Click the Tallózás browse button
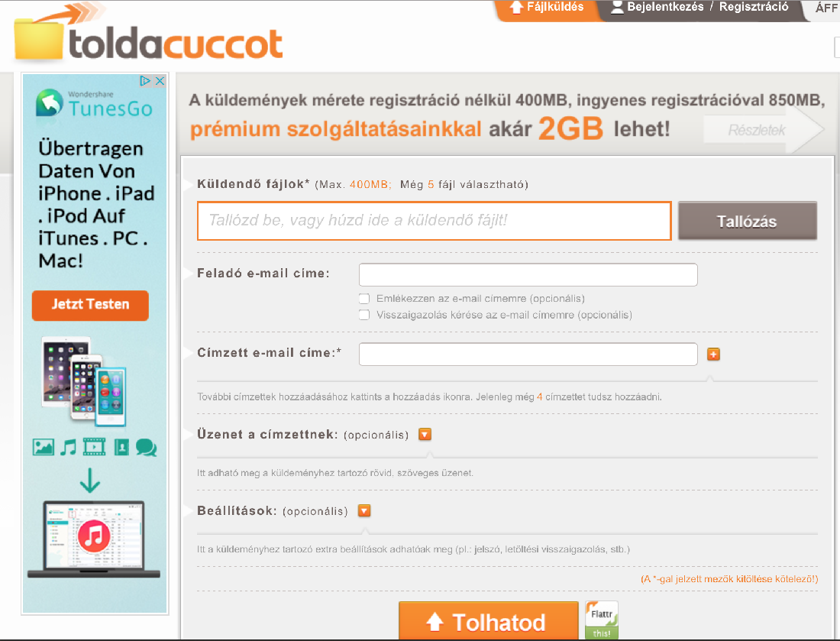This screenshot has height=641, width=840. click(748, 221)
